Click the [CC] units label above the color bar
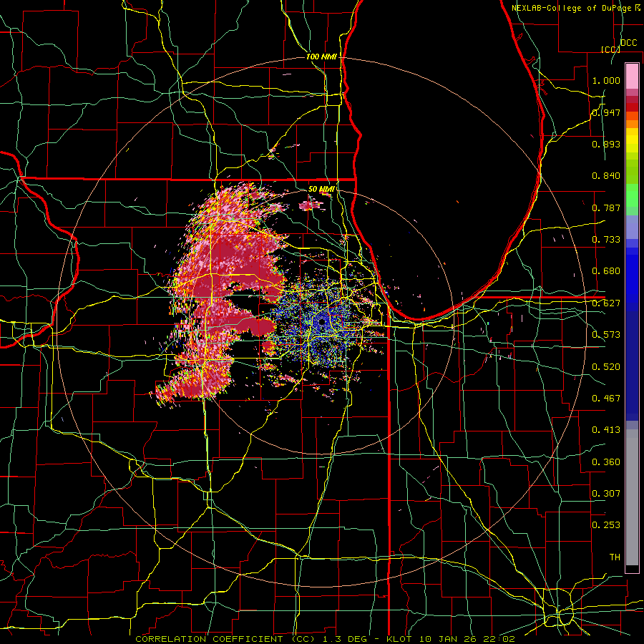Screen dimensions: 644x644 pos(611,49)
